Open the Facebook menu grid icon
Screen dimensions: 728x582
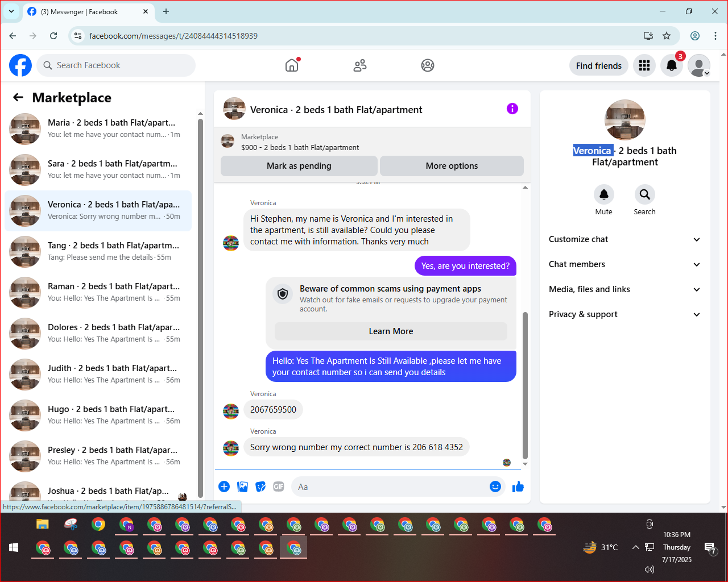(644, 65)
